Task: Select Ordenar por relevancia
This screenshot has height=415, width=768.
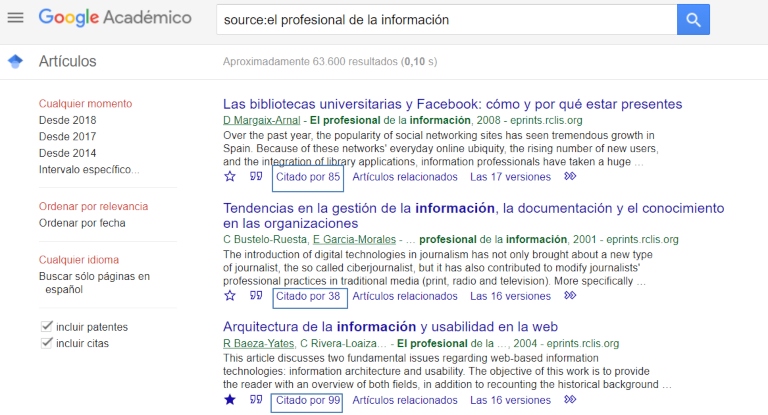Action: (x=93, y=206)
